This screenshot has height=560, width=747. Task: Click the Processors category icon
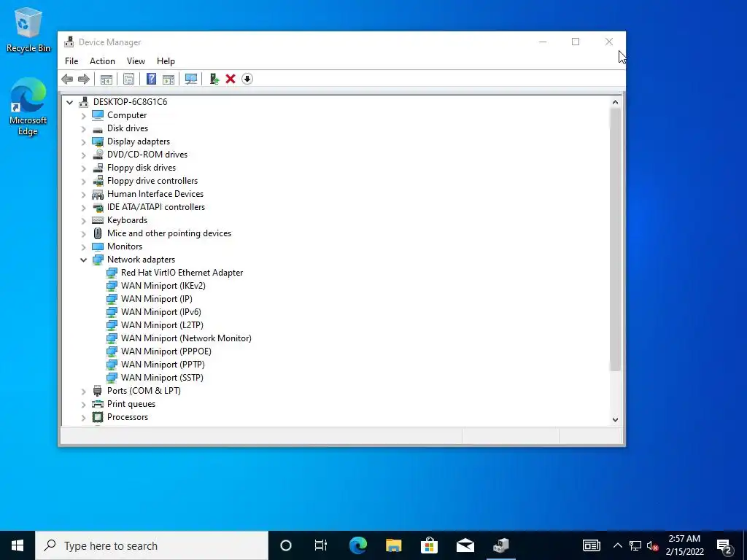[x=98, y=417]
